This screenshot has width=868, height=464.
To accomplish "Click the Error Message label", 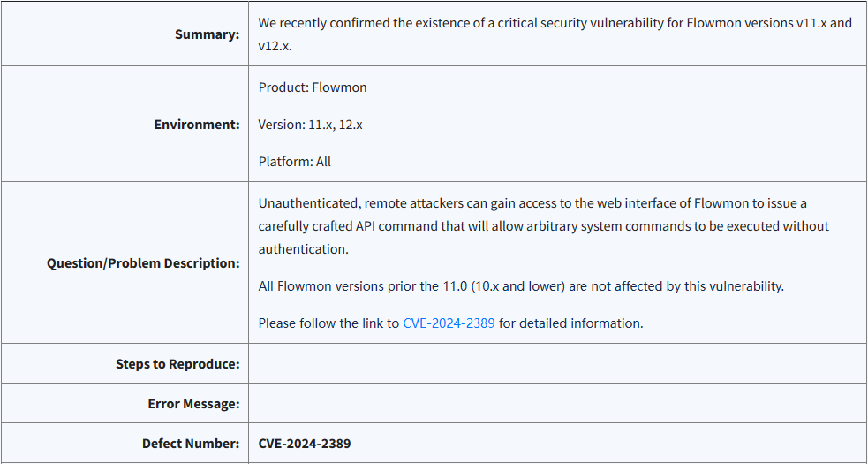I will (193, 404).
